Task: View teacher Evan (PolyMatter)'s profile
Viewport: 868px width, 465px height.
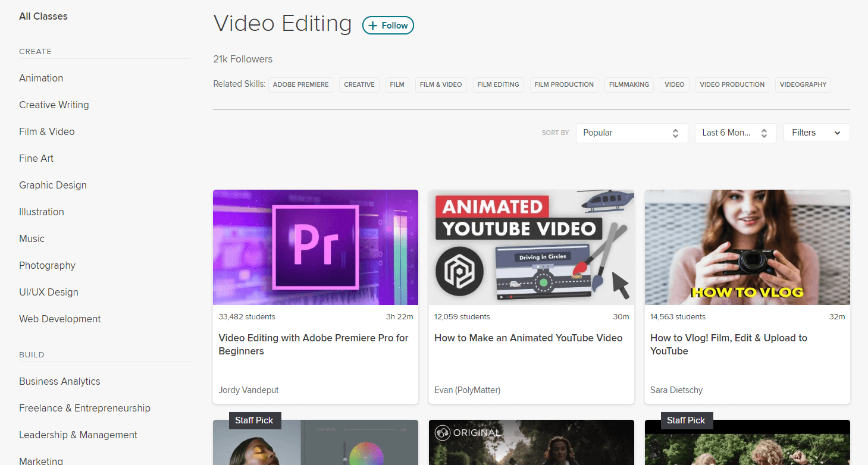Action: [x=468, y=390]
